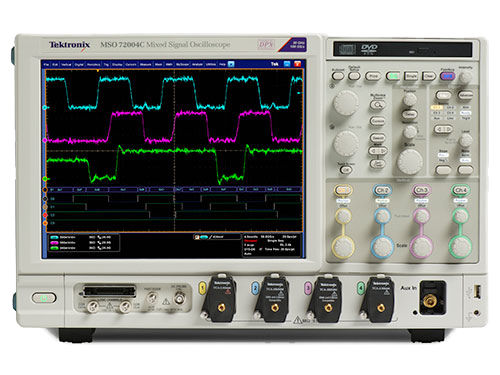
Task: Click the Ch 4 green Position knob
Action: (x=460, y=216)
